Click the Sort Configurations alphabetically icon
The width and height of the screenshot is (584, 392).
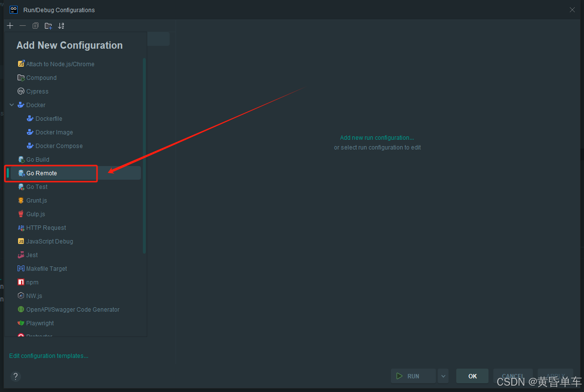coord(61,26)
